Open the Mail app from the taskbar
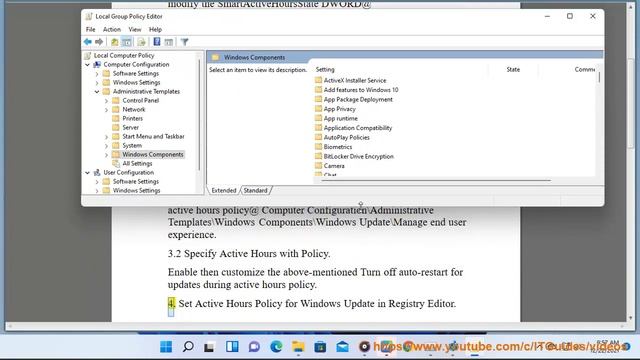 pos(342,347)
